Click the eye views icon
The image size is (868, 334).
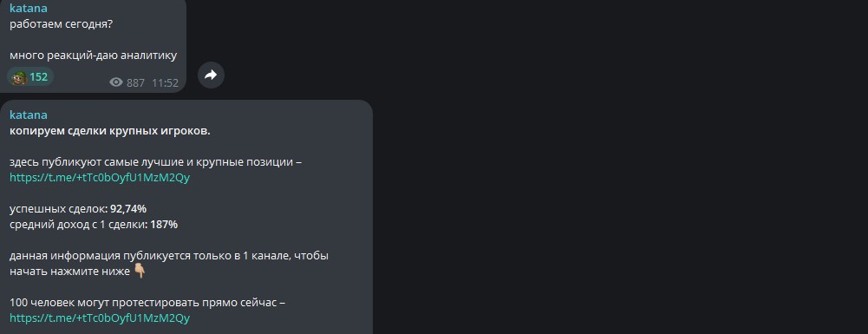click(115, 82)
